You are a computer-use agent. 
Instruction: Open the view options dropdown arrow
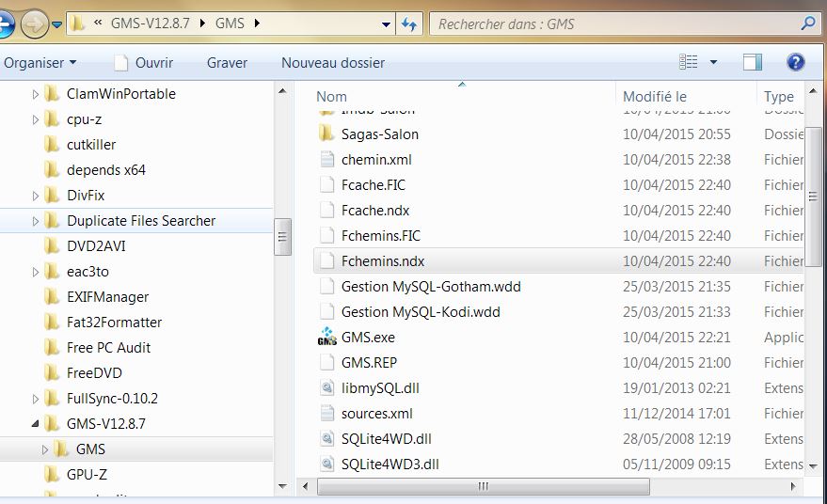click(x=713, y=63)
